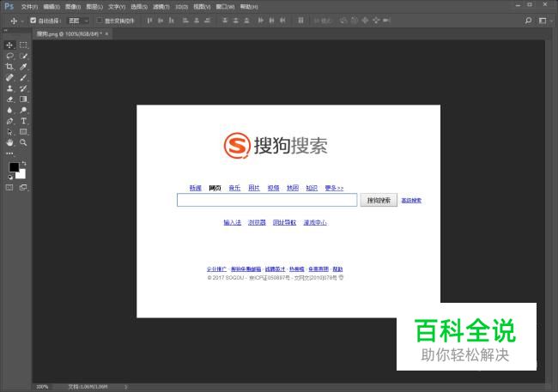
Task: Select the Clone Stamp tool
Action: point(9,88)
